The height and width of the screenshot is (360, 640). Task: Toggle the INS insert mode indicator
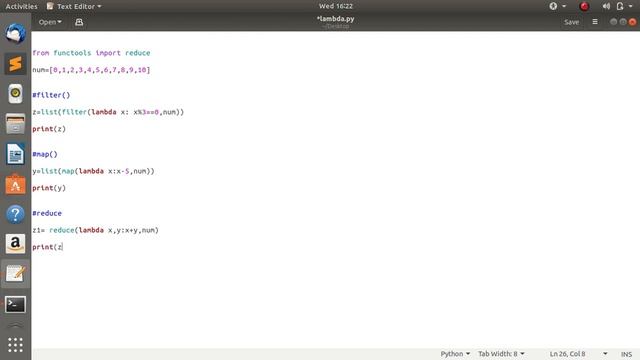coord(626,354)
